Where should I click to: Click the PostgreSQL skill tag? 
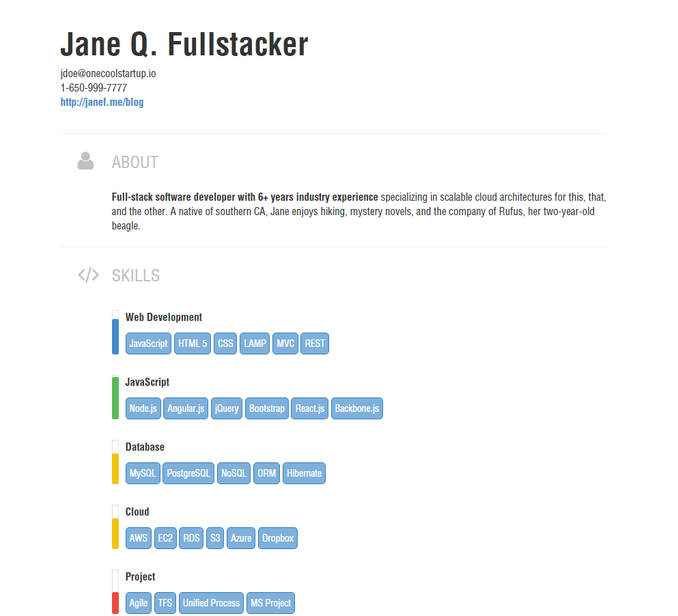pyautogui.click(x=188, y=473)
